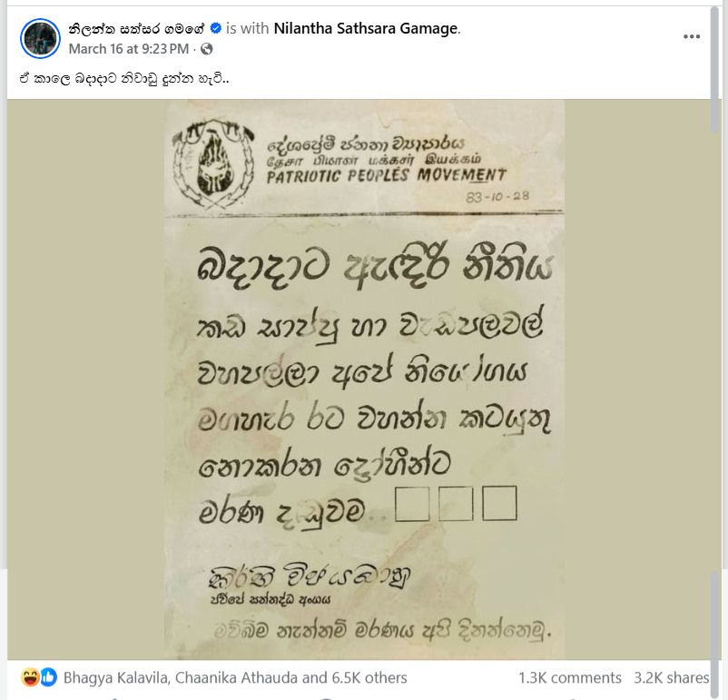This screenshot has height=700, width=728.
Task: Click the 83-10-28 date on poster
Action: pos(497,196)
